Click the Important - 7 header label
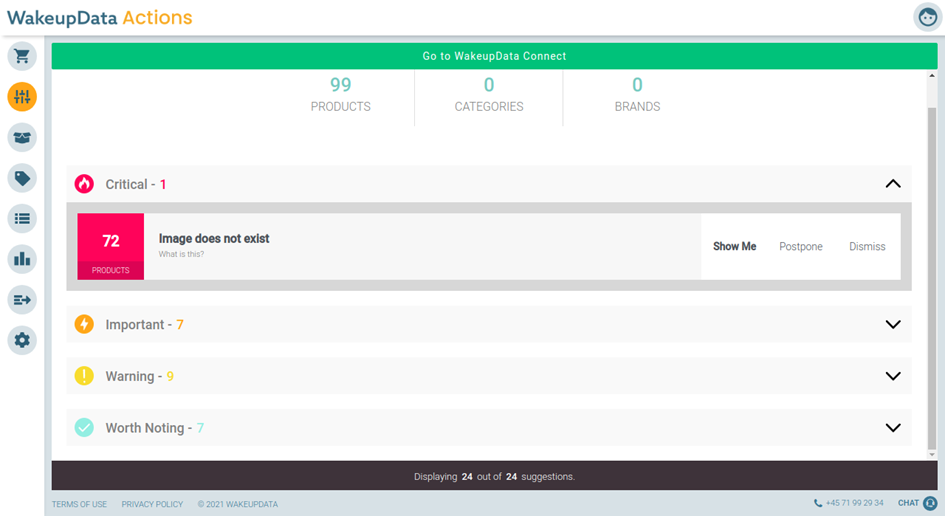Viewport: 945px width, 516px height. coord(145,325)
